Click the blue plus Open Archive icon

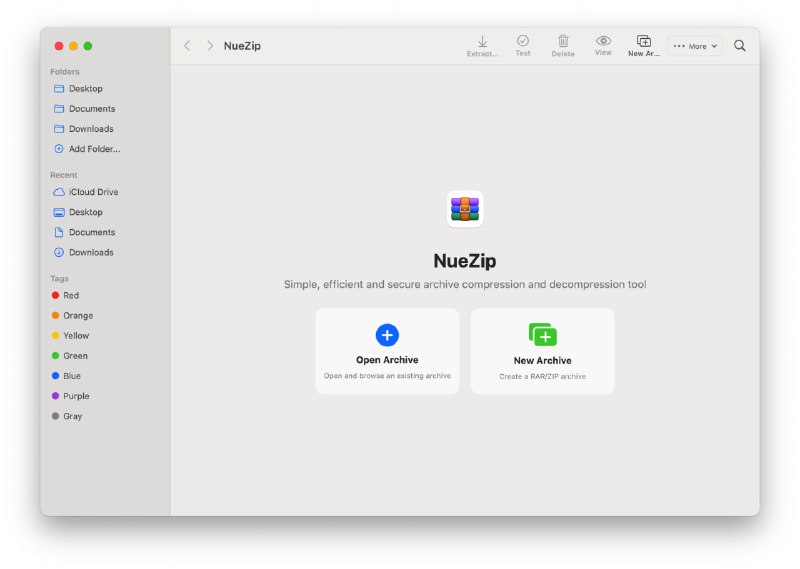pos(387,335)
